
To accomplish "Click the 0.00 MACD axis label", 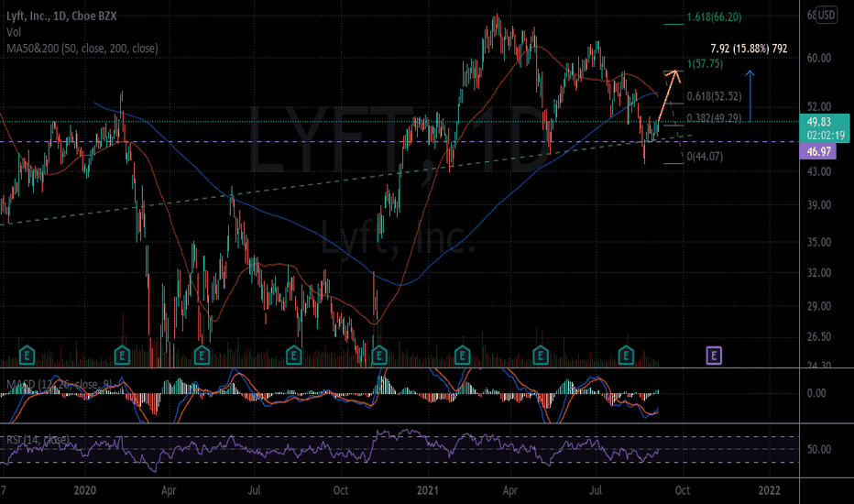I will click(816, 393).
